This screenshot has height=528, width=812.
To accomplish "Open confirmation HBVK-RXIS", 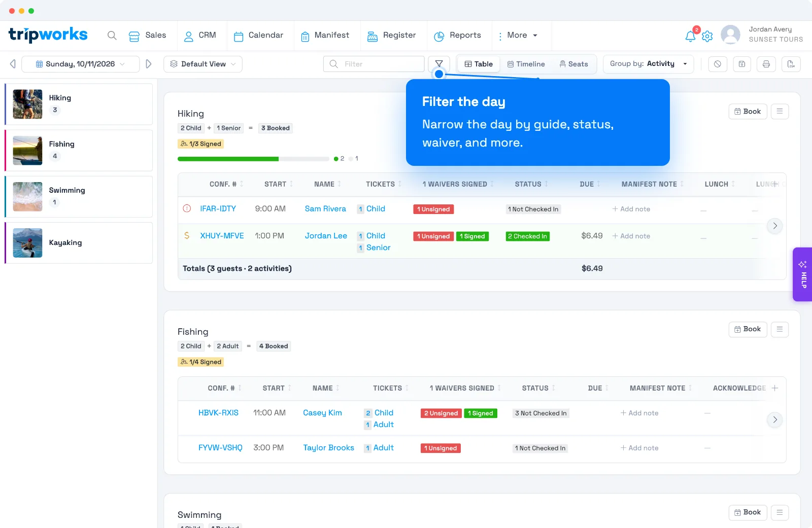I will [x=218, y=413].
